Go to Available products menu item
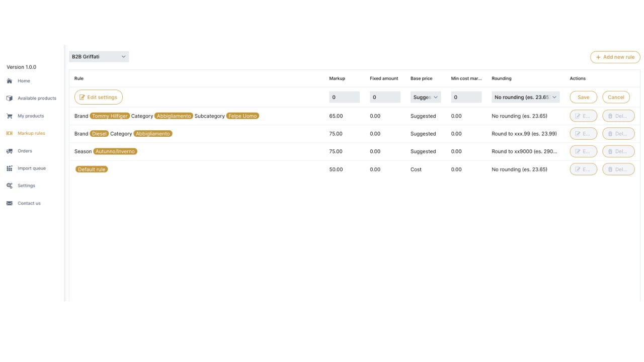This screenshot has width=644, height=362. [37, 99]
